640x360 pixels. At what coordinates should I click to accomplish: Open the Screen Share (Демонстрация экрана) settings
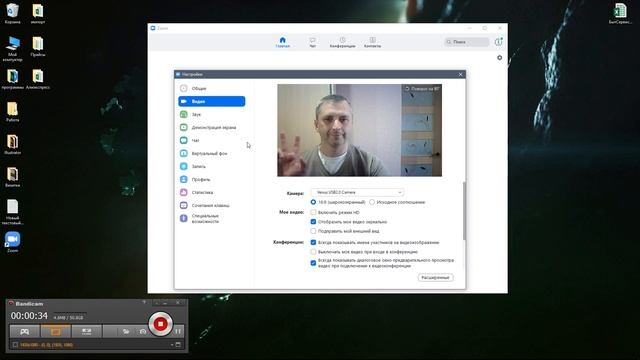point(211,127)
